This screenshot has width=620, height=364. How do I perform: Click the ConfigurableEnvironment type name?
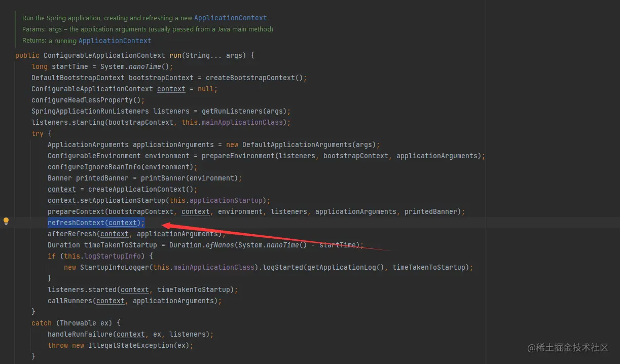(x=94, y=156)
